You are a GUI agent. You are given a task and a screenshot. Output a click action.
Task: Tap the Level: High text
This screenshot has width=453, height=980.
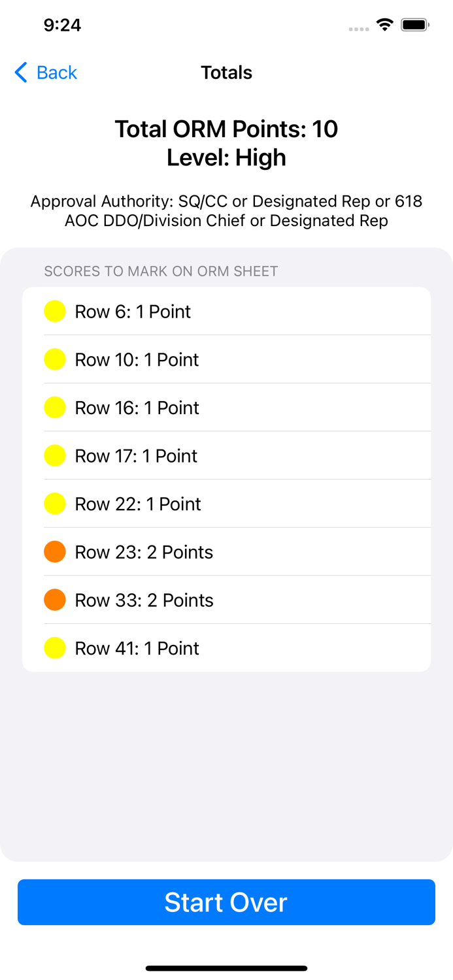[226, 157]
